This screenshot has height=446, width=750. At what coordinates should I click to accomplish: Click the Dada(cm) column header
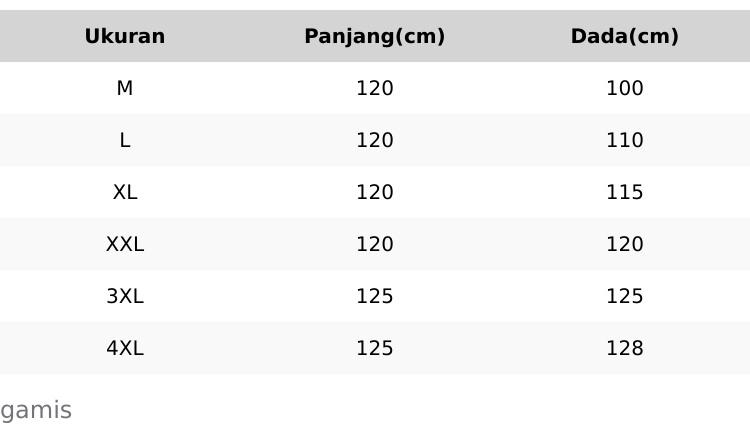point(625,37)
